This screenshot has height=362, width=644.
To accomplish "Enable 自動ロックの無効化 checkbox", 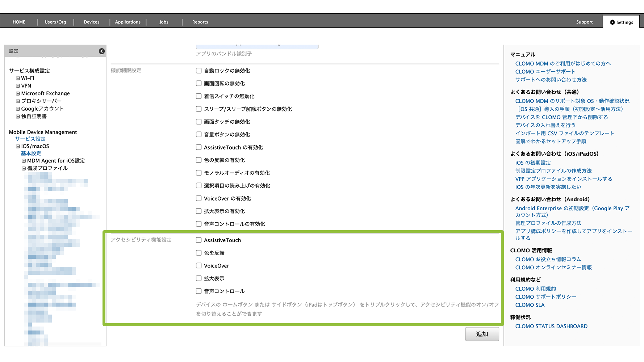I will [x=198, y=71].
